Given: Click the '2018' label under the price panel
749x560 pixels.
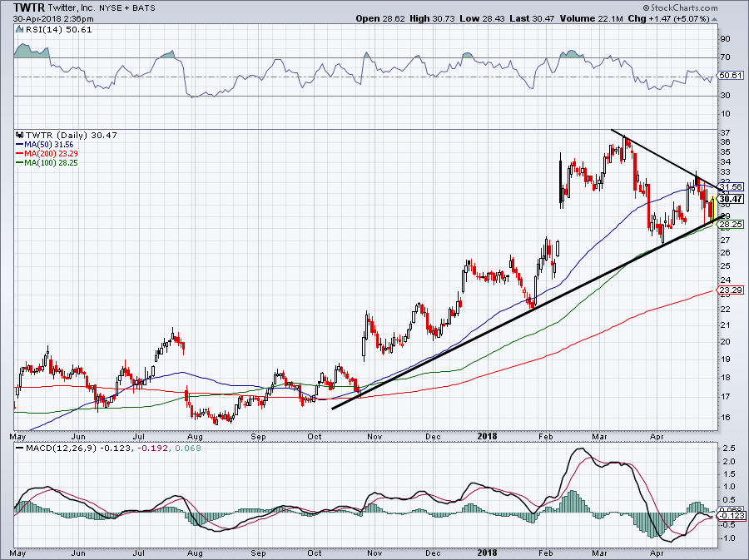Looking at the screenshot, I should point(487,436).
